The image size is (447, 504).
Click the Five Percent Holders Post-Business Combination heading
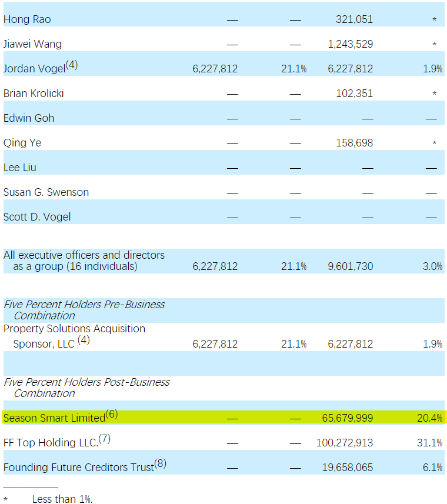[86, 387]
